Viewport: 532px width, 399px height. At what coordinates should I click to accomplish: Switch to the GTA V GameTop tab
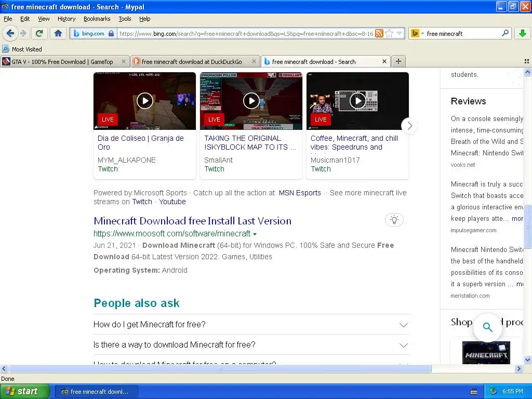(x=61, y=62)
